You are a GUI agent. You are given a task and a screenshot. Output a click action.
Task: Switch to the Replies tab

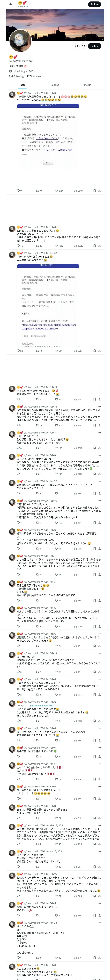[x=55, y=85]
